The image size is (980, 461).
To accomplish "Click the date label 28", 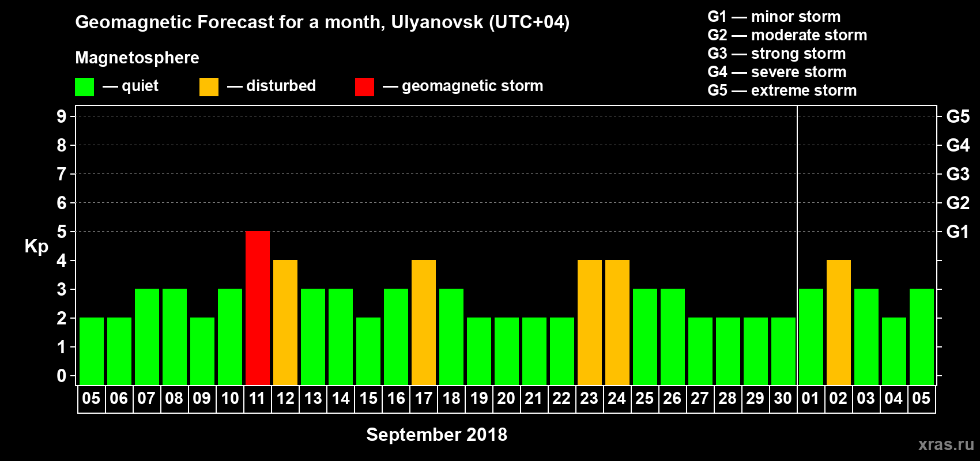I will pos(728,398).
